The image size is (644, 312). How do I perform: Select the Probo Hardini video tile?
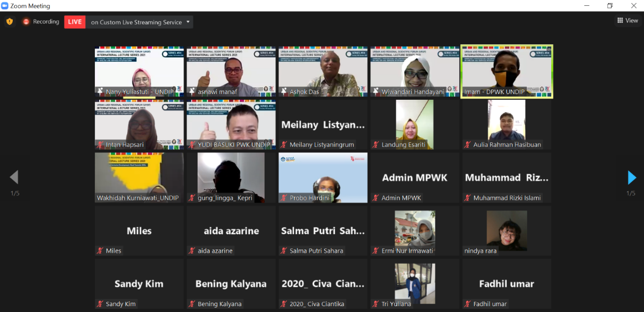323,178
